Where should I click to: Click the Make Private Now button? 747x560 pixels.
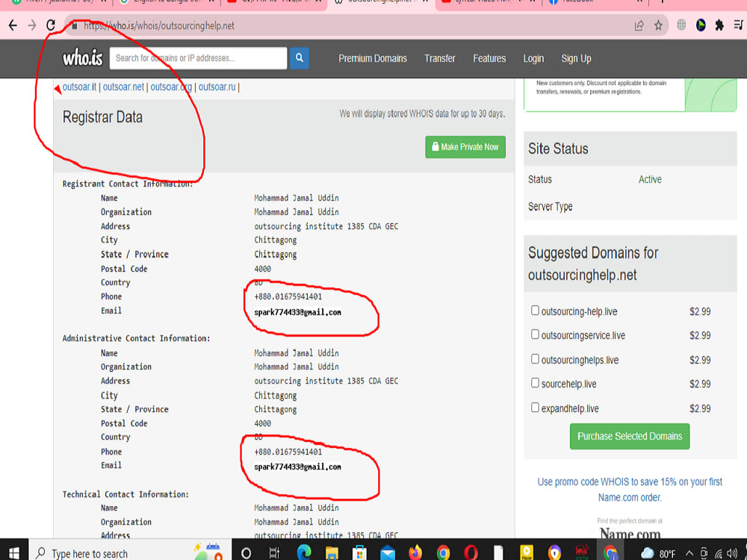point(465,147)
